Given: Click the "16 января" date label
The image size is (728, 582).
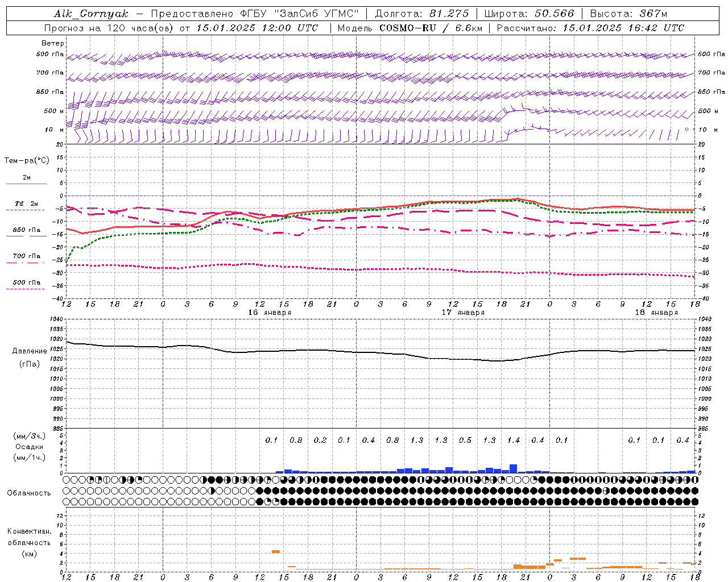Looking at the screenshot, I should 270,313.
